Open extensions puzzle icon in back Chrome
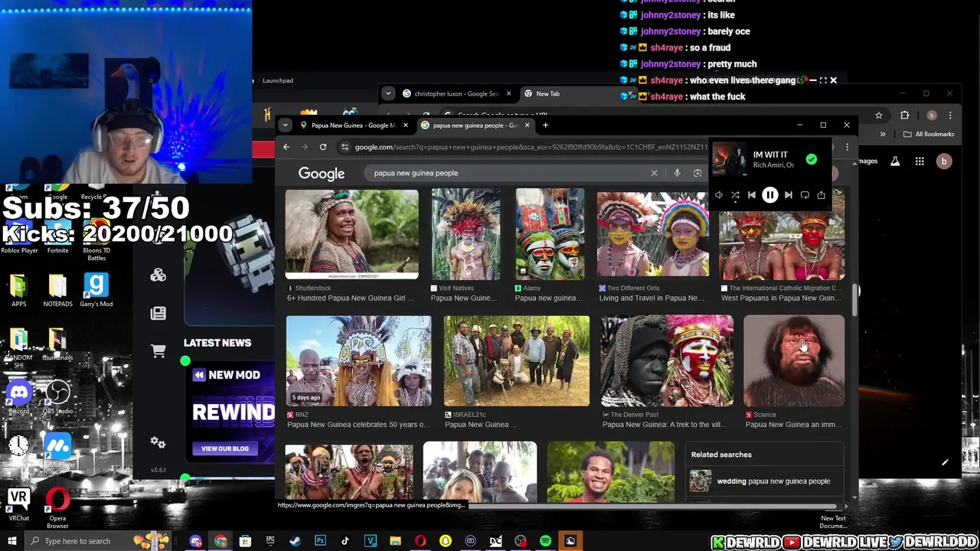Viewport: 980px width, 551px height. (904, 116)
